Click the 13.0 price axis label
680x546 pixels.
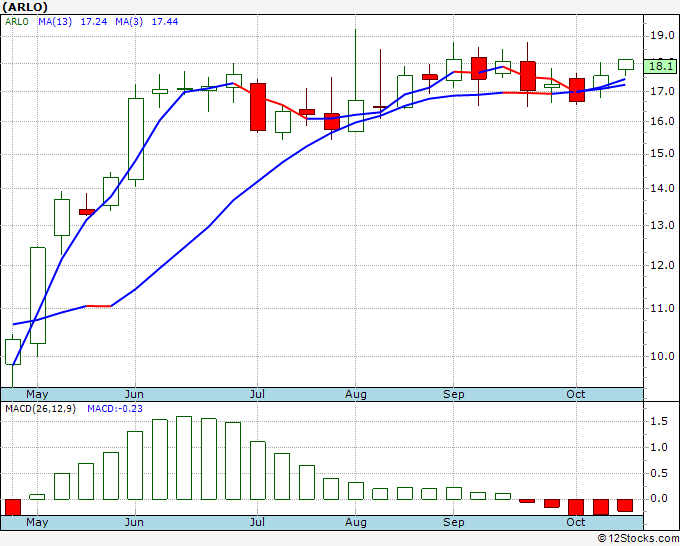[662, 225]
